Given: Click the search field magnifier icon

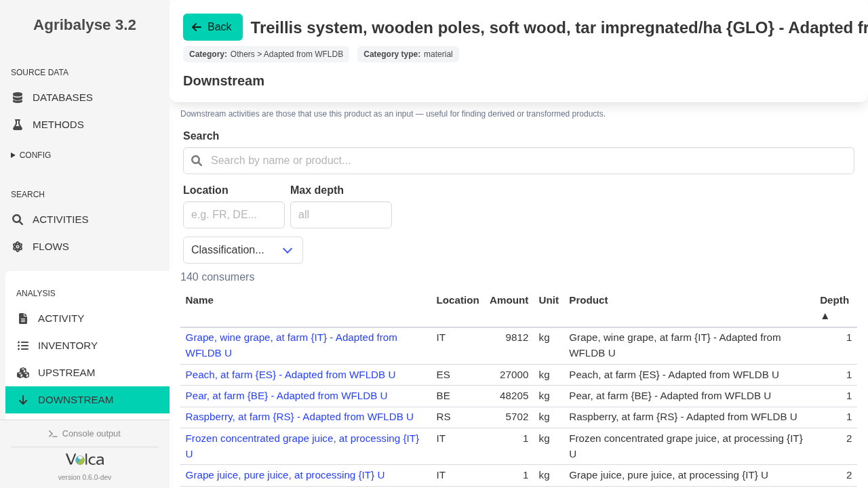Looking at the screenshot, I should [197, 161].
